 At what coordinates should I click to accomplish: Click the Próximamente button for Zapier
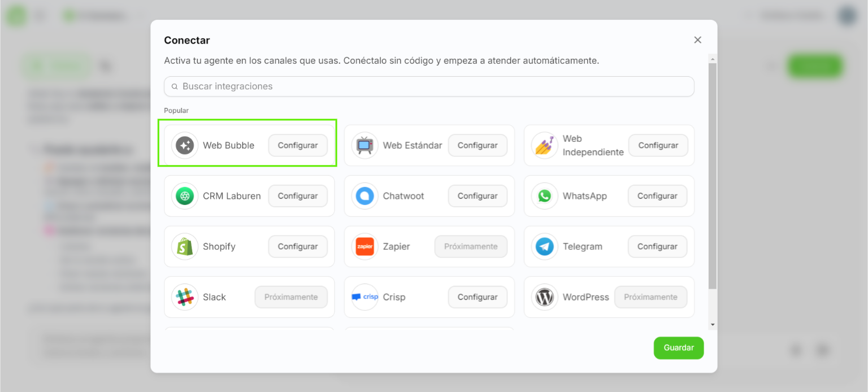(471, 247)
